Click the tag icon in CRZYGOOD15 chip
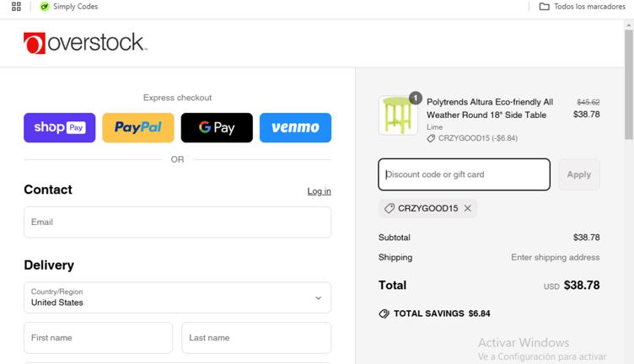 pos(389,208)
